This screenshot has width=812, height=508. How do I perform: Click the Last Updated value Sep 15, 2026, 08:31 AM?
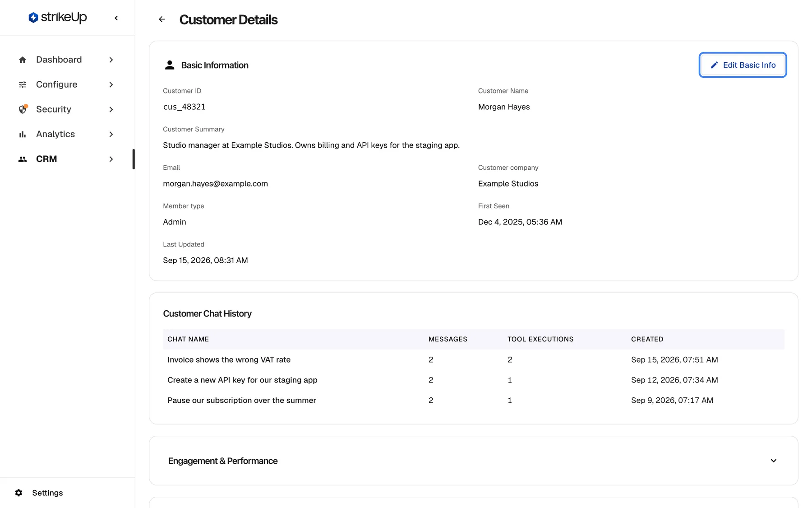pos(205,261)
